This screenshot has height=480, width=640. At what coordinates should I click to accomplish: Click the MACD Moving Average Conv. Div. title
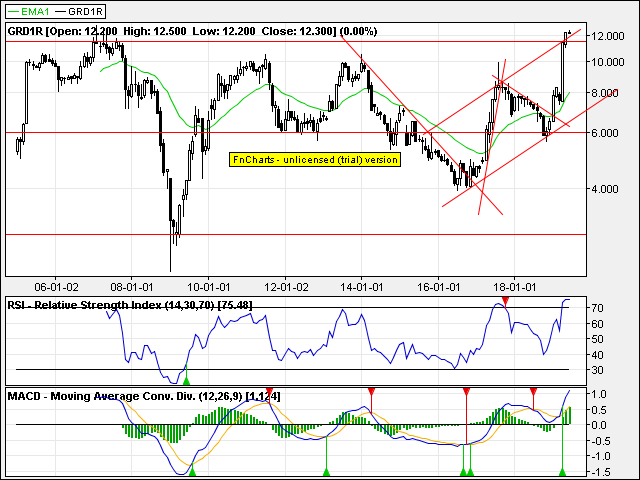144,396
